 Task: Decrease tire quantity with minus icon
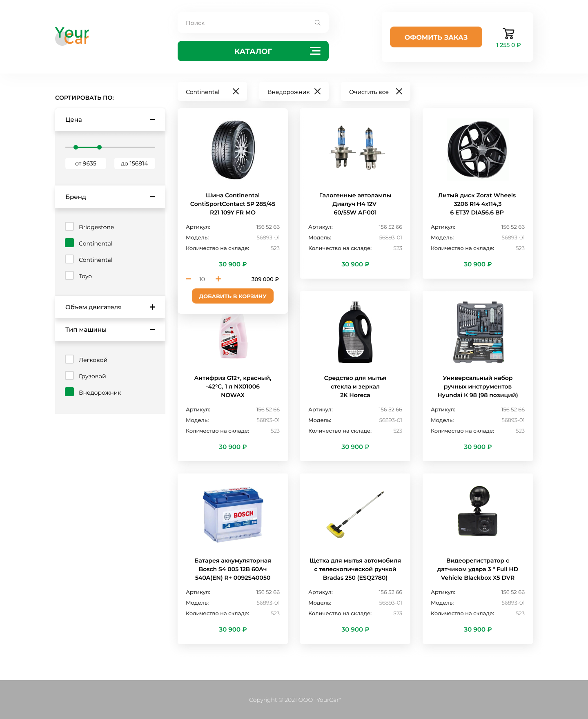(x=189, y=279)
